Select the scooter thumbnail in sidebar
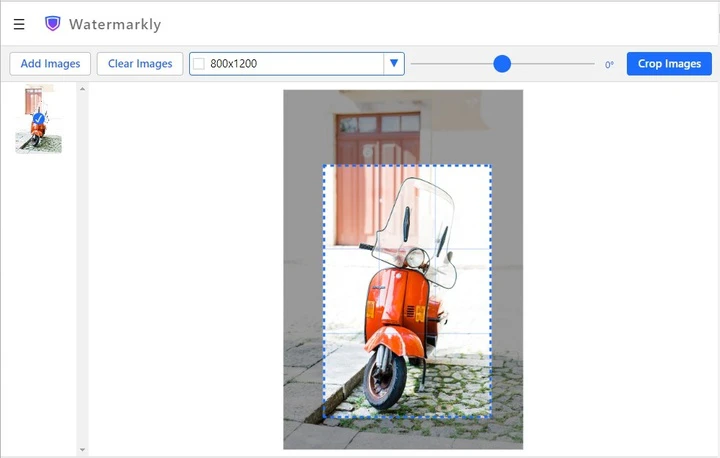Screen dimensions: 720x458 click(x=39, y=119)
